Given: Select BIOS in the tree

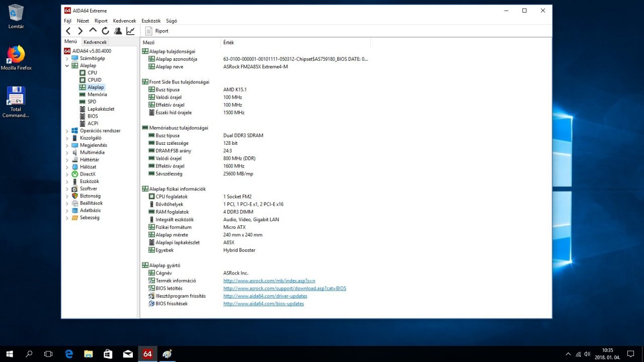Looking at the screenshot, I should [93, 116].
